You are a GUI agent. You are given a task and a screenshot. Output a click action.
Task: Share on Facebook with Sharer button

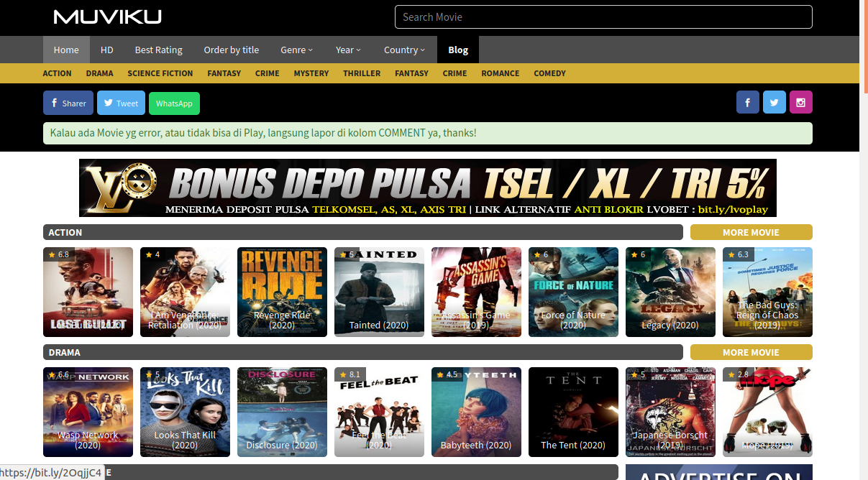tap(68, 103)
